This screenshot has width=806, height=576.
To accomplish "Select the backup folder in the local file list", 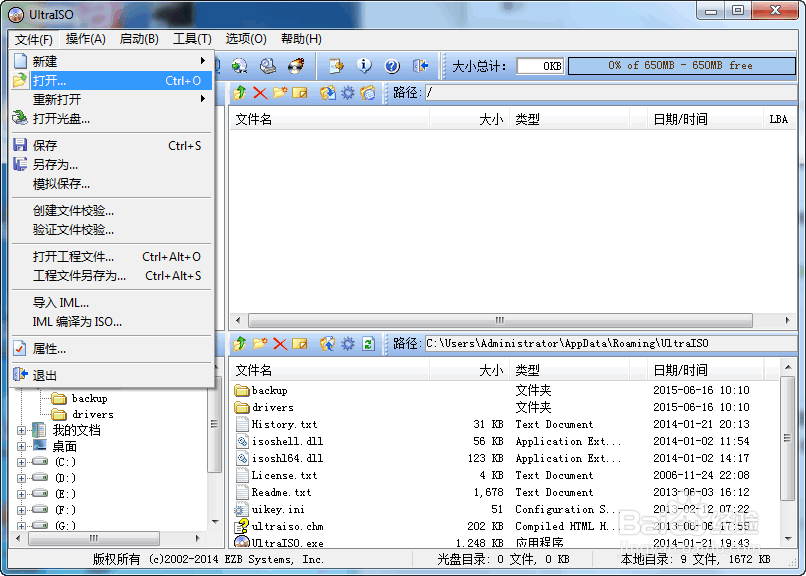I will pos(505,391).
